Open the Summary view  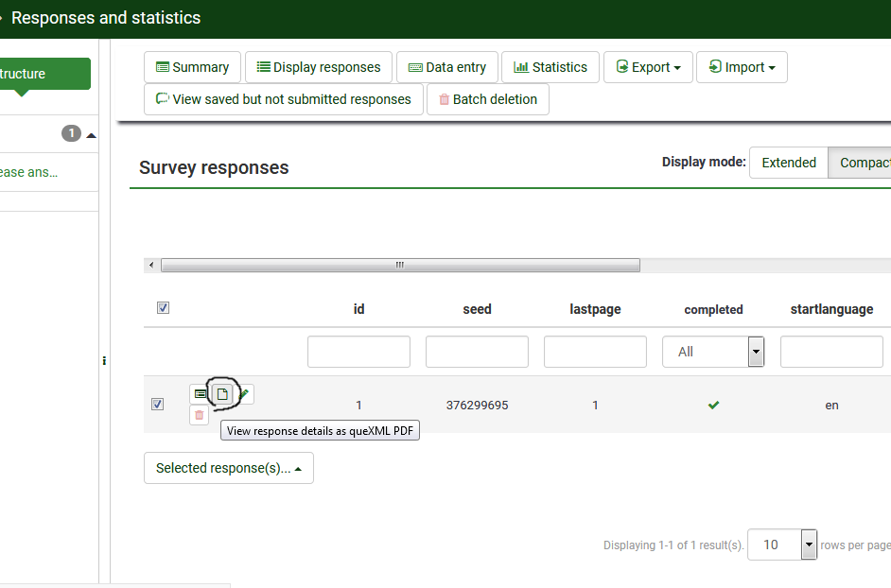[192, 67]
